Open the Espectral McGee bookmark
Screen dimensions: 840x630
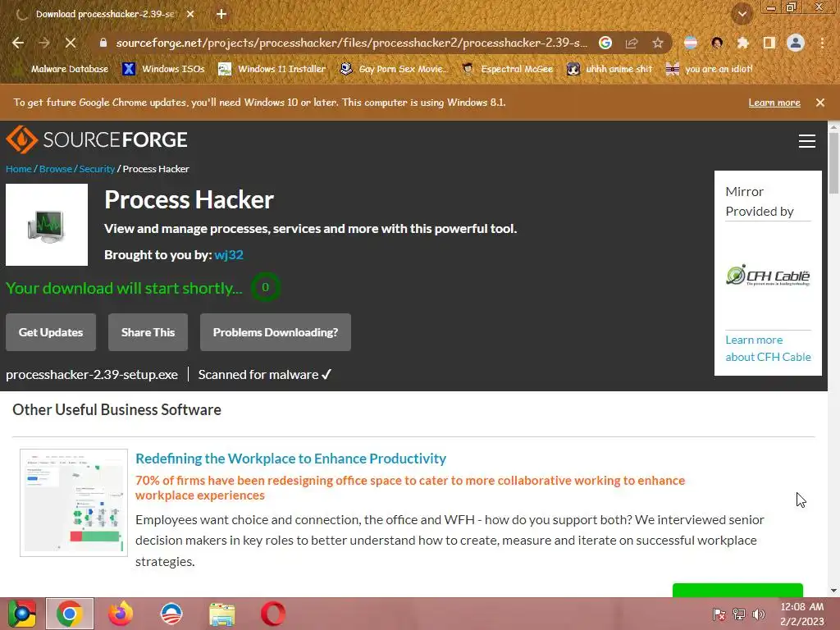pyautogui.click(x=507, y=69)
